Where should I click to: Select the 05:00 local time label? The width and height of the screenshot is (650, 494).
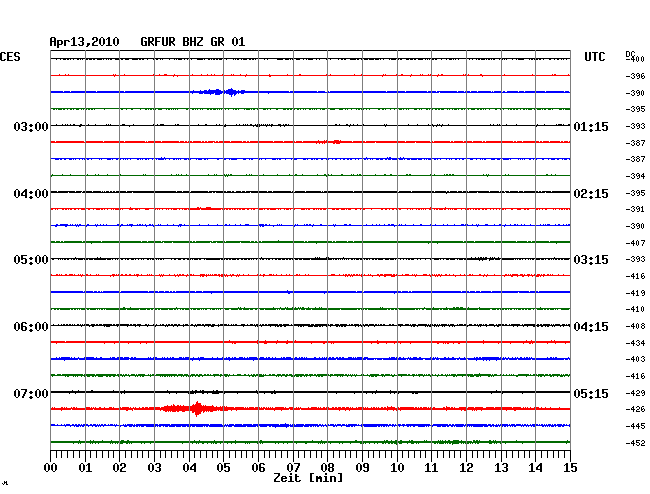click(31, 260)
